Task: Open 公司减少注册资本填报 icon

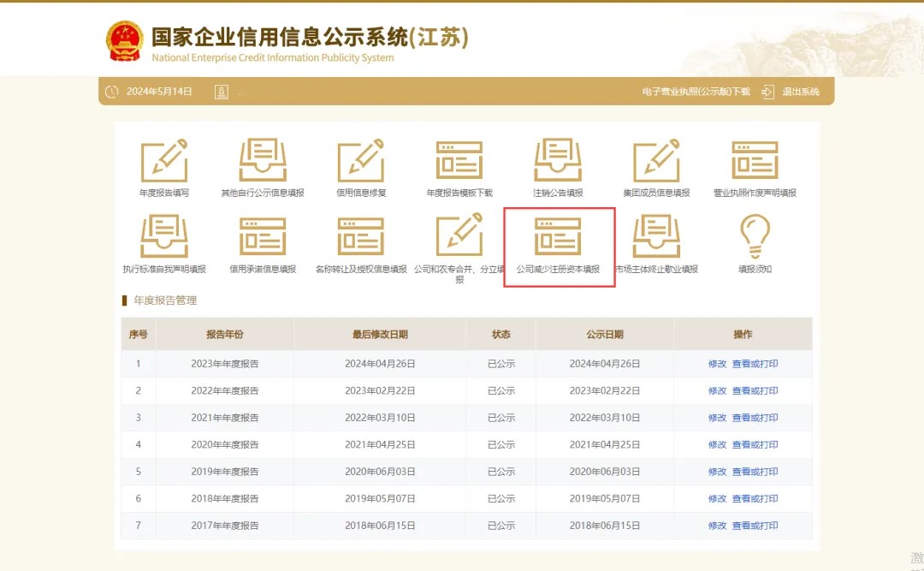Action: point(558,237)
